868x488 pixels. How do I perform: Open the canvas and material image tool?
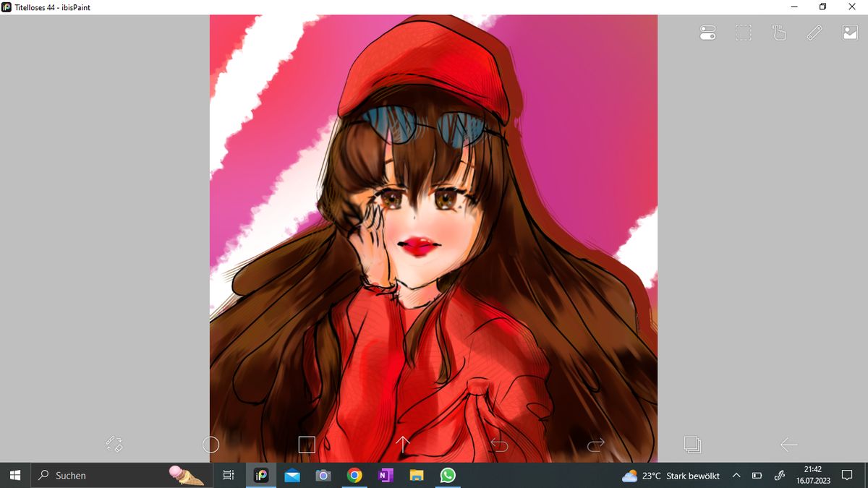[850, 33]
